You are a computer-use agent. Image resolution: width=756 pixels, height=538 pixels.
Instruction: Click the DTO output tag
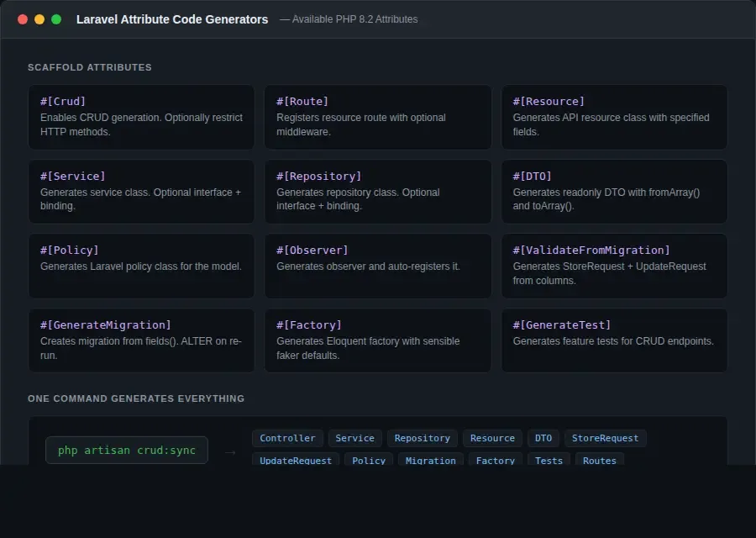tap(543, 438)
